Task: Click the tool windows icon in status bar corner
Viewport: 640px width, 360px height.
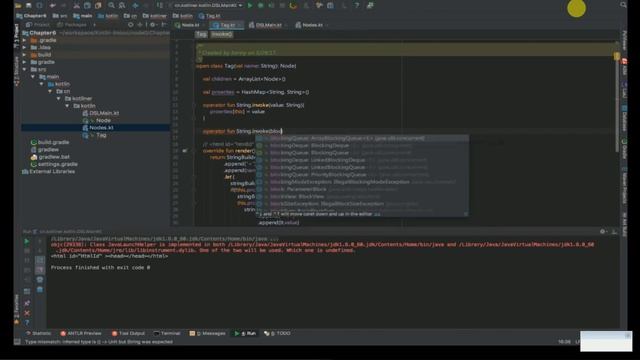Action: point(17,342)
